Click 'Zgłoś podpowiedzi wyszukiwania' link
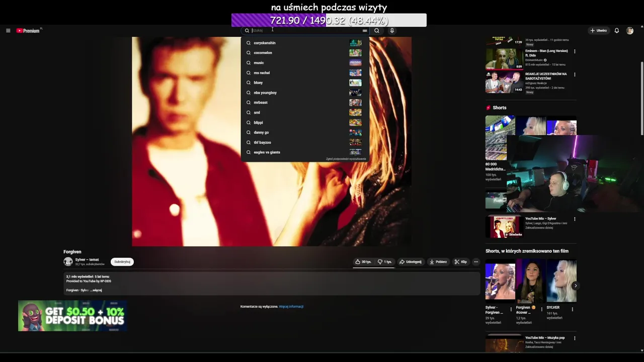This screenshot has height=362, width=644. (346, 159)
